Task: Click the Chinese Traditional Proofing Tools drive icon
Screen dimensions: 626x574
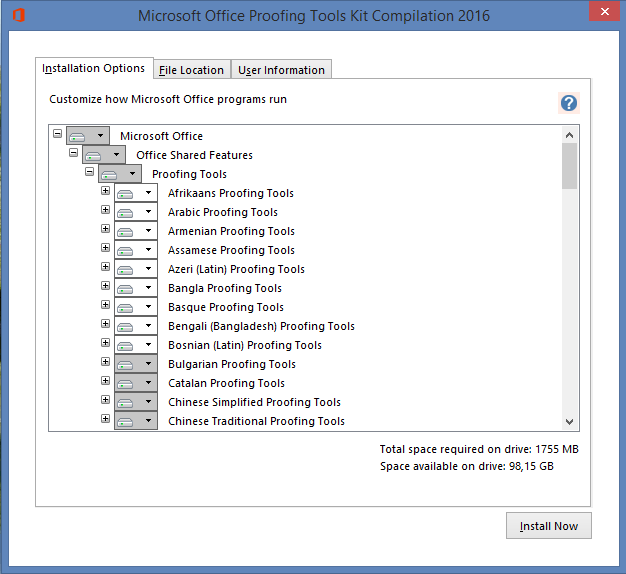Action: (x=125, y=422)
